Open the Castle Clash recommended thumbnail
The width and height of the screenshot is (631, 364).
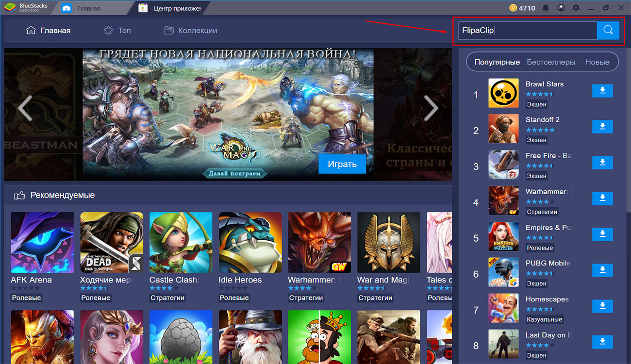181,243
